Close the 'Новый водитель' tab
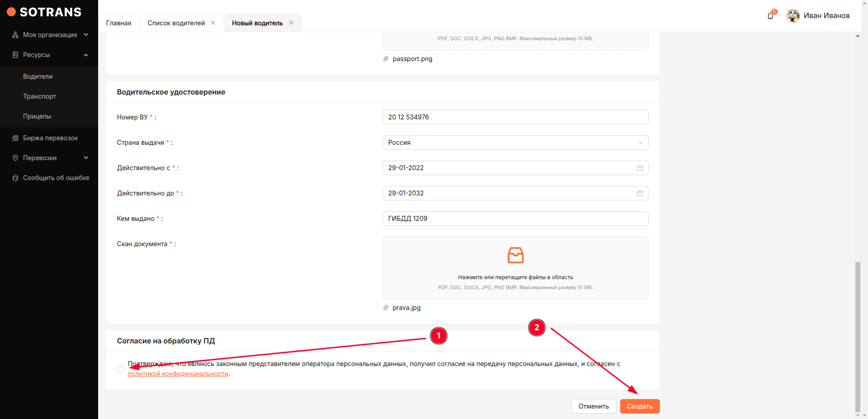Image resolution: width=868 pixels, height=419 pixels. 291,23
